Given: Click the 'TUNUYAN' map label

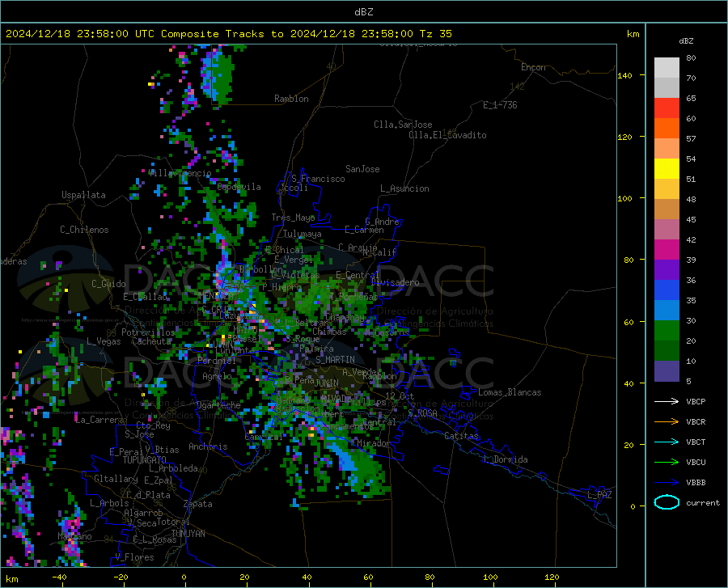Looking at the screenshot, I should (x=188, y=534).
